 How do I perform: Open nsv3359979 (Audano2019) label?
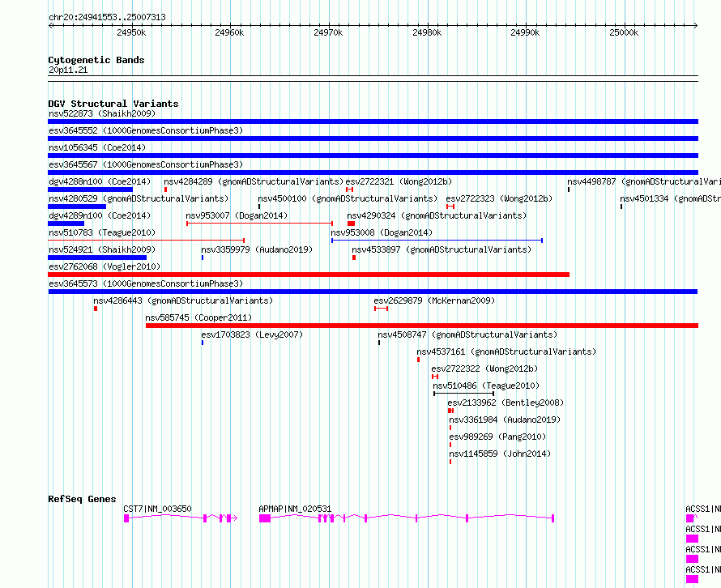(257, 249)
